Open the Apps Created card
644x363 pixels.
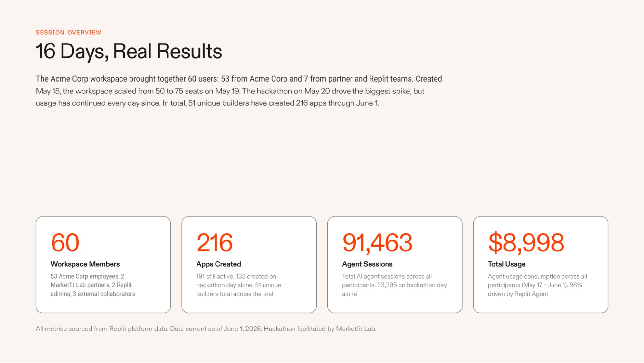tap(249, 264)
